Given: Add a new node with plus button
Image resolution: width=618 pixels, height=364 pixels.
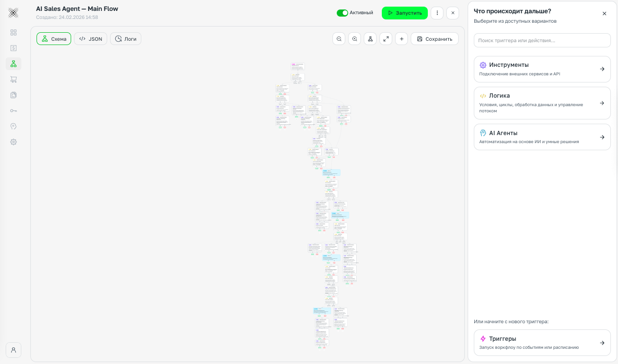Looking at the screenshot, I should tap(401, 39).
